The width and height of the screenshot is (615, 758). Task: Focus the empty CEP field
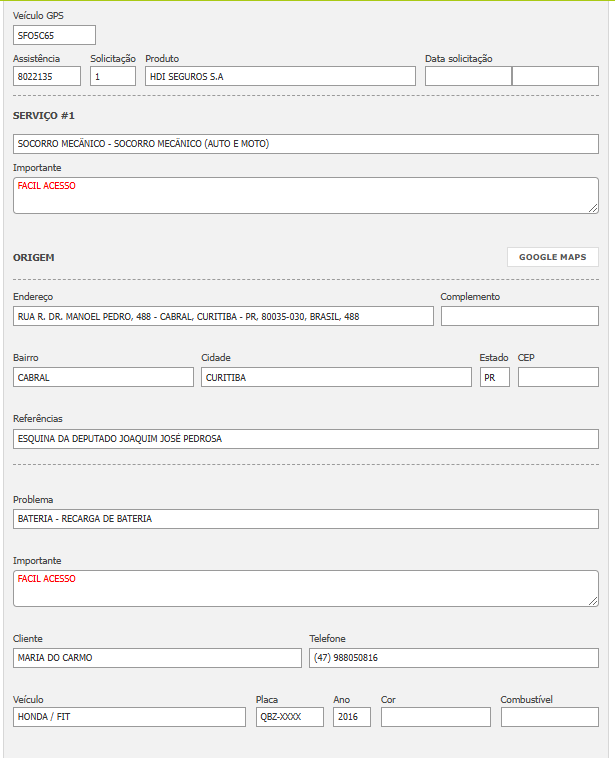(557, 377)
